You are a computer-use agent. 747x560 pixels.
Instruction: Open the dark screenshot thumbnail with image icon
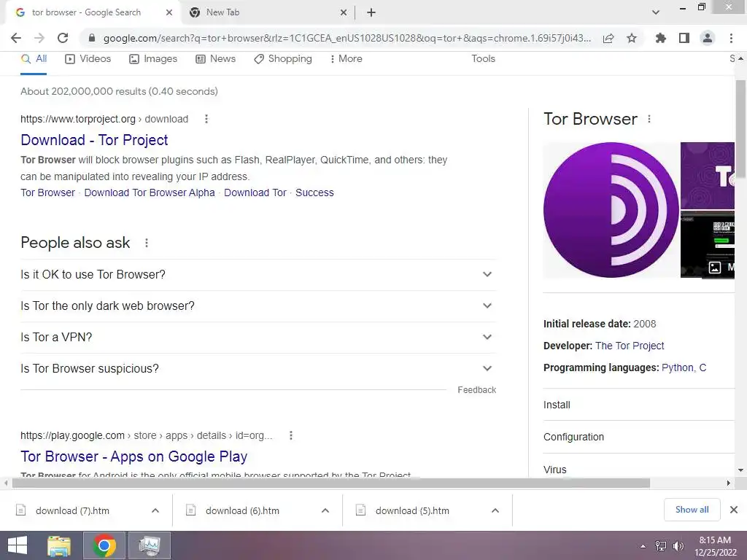pos(708,245)
